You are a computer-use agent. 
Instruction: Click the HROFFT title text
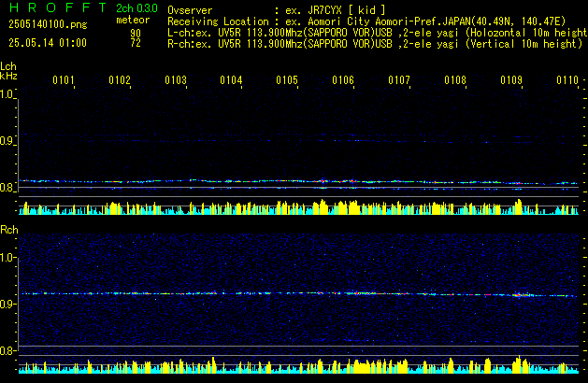coord(58,7)
